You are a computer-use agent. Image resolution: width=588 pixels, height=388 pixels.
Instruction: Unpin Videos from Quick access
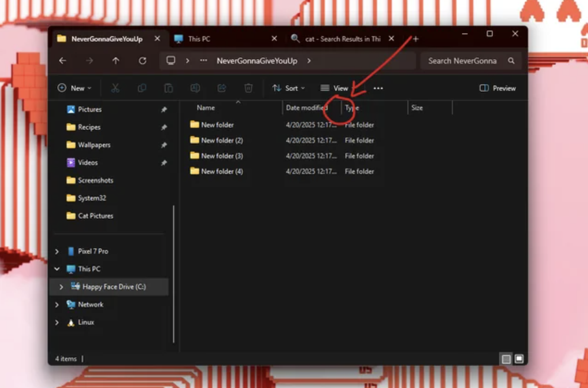pyautogui.click(x=164, y=163)
